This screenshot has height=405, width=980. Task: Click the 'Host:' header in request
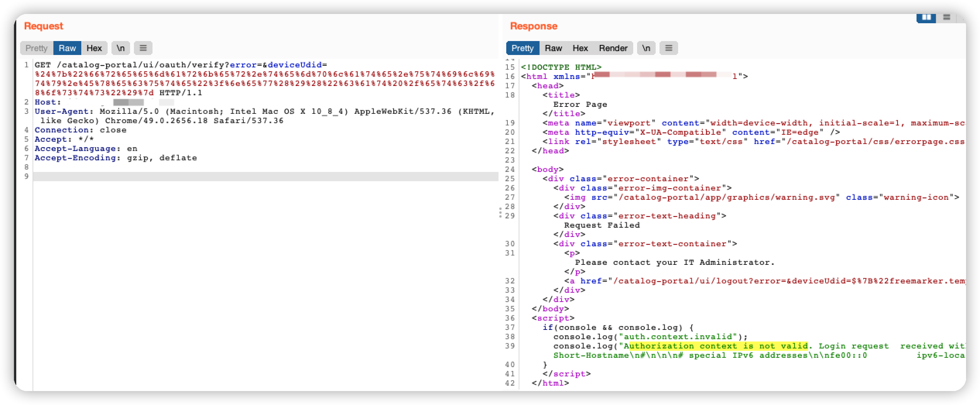click(48, 102)
